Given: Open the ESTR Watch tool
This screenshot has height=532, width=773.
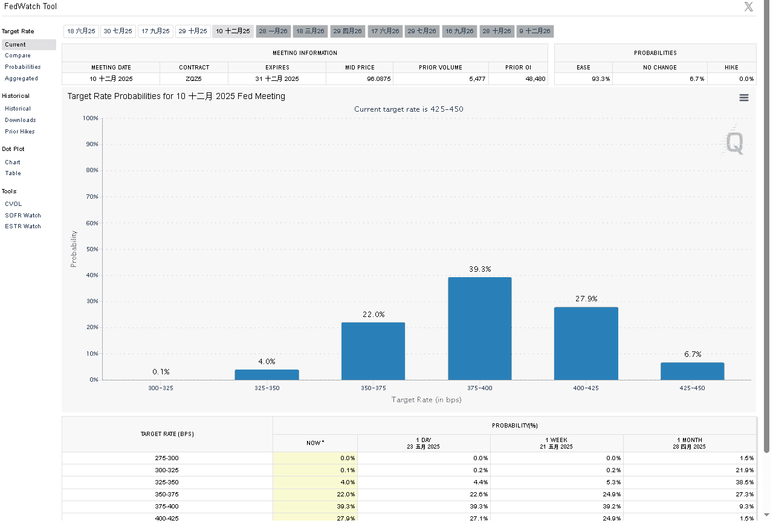Looking at the screenshot, I should [x=23, y=226].
